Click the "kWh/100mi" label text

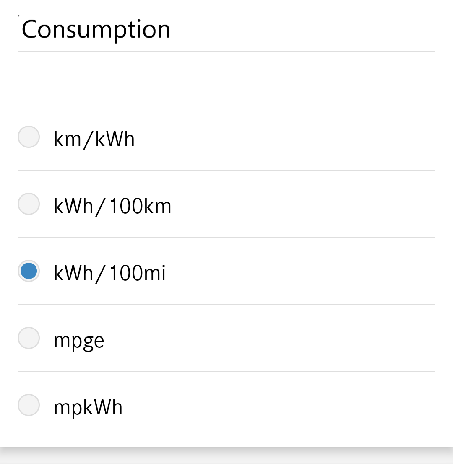[x=109, y=273]
